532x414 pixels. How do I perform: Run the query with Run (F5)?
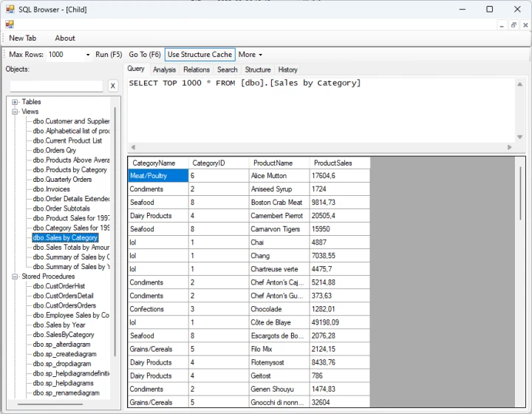(109, 55)
